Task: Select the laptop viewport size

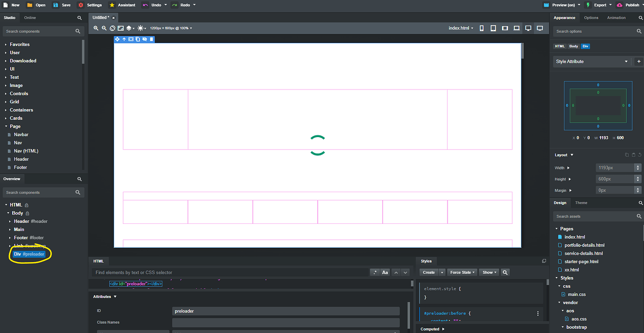Action: (517, 28)
